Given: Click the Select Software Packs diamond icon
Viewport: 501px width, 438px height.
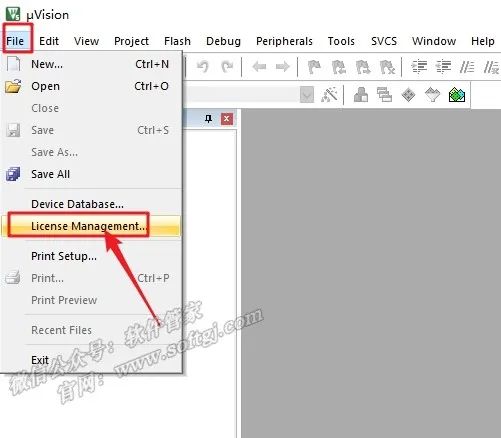Looking at the screenshot, I should (x=408, y=95).
